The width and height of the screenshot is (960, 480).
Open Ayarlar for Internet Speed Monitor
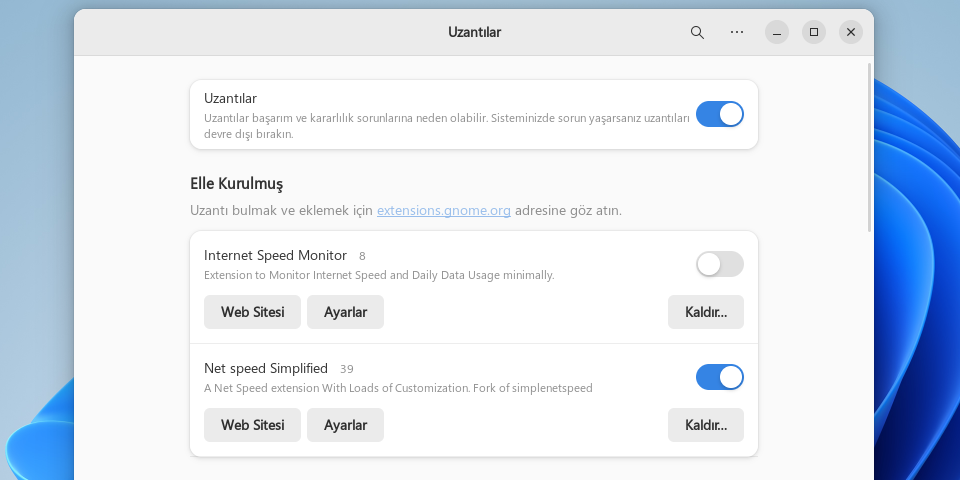(345, 312)
